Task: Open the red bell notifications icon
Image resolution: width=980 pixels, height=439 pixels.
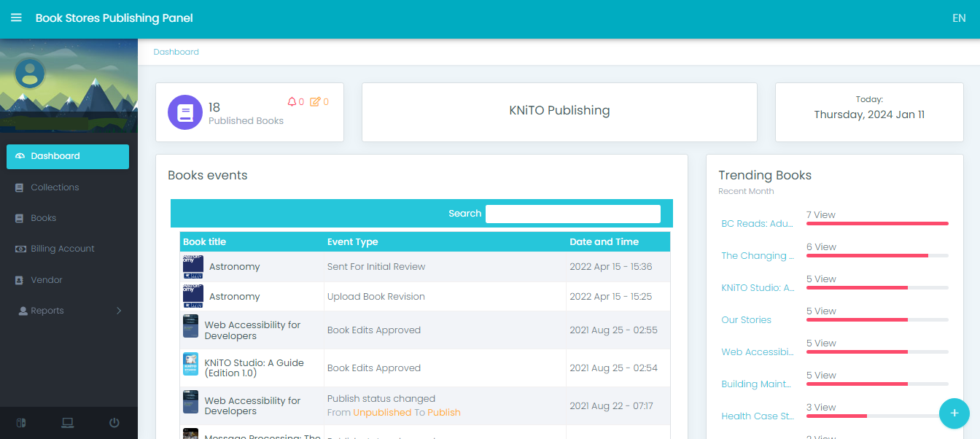Action: (292, 102)
